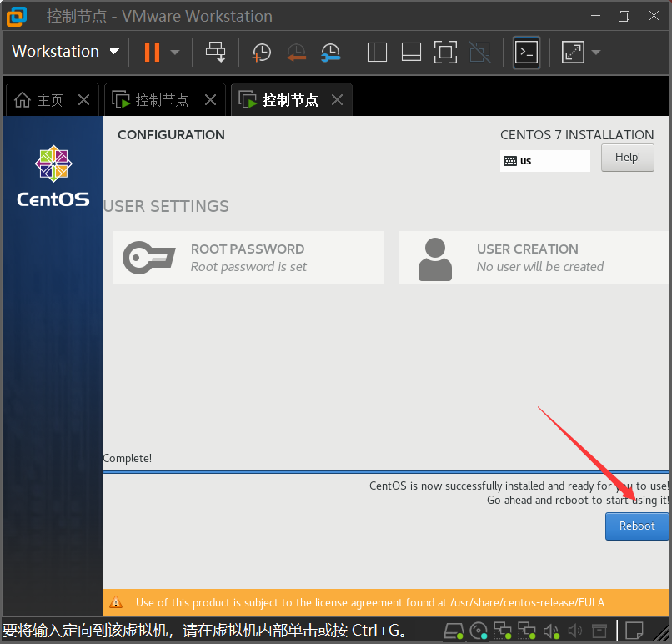This screenshot has width=672, height=644.
Task: Click the "Complete!" status text
Action: (128, 458)
